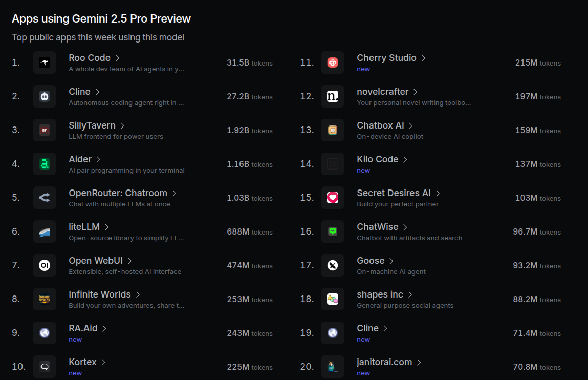The height and width of the screenshot is (380, 588).
Task: Click the shapes inc icon
Action: click(333, 299)
